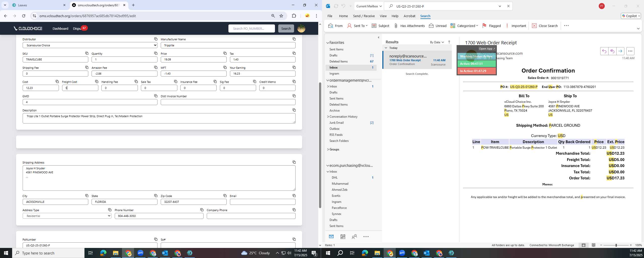Screen dimensions: 644x258
Task: Click Outlook Reply arrow icon
Action: tap(604, 51)
